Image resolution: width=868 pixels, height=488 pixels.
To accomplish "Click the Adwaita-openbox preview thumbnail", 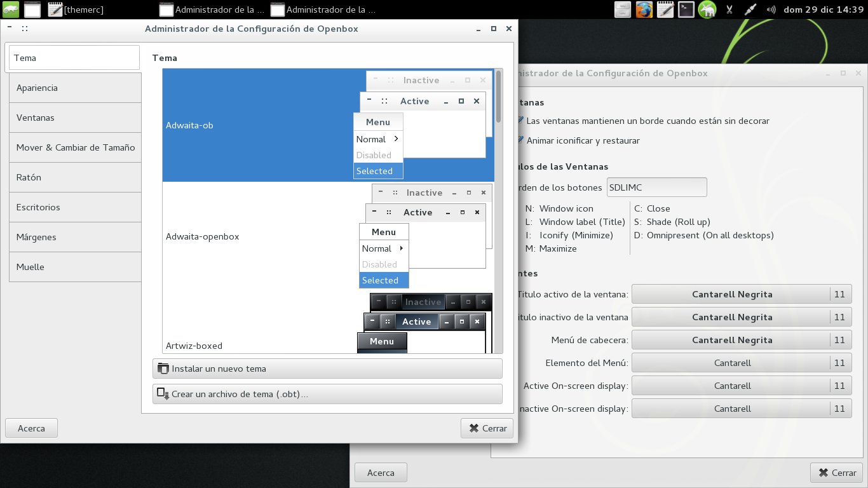I will tap(426, 236).
